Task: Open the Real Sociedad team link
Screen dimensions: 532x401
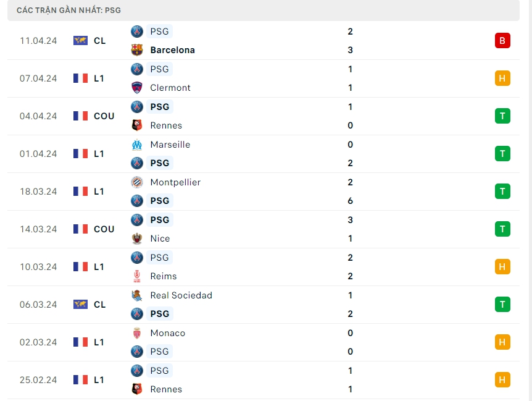Action: 181,295
